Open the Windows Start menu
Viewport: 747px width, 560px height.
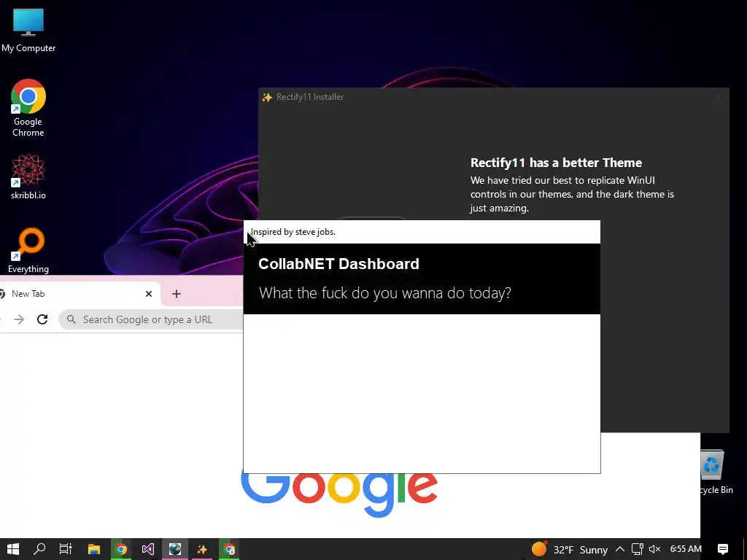pos(13,549)
